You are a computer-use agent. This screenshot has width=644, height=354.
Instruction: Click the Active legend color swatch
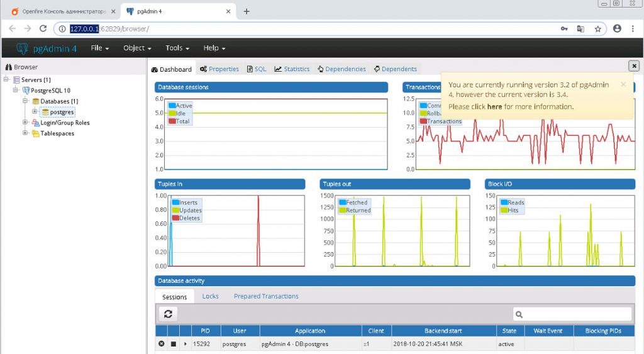click(172, 106)
